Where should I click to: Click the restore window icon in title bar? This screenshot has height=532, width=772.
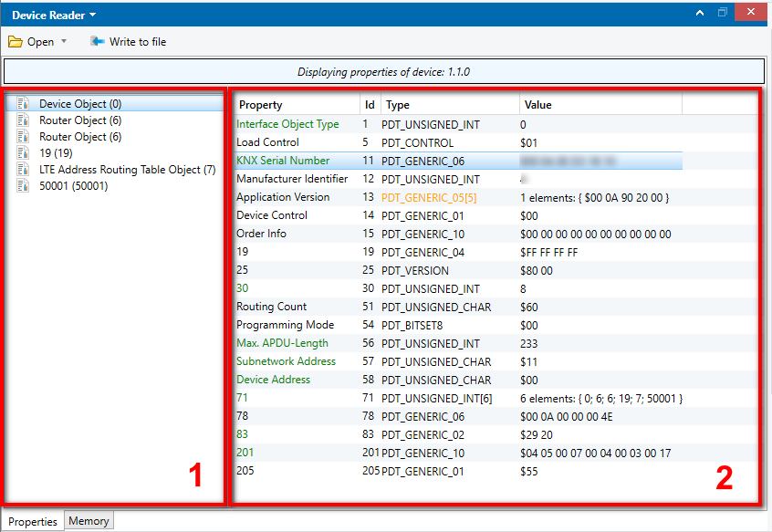[723, 12]
